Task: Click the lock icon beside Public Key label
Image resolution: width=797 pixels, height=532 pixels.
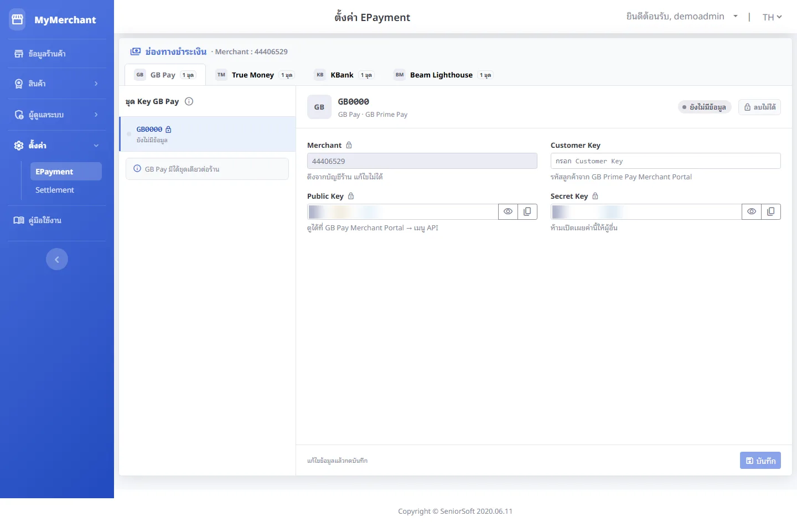Action: 351,196
